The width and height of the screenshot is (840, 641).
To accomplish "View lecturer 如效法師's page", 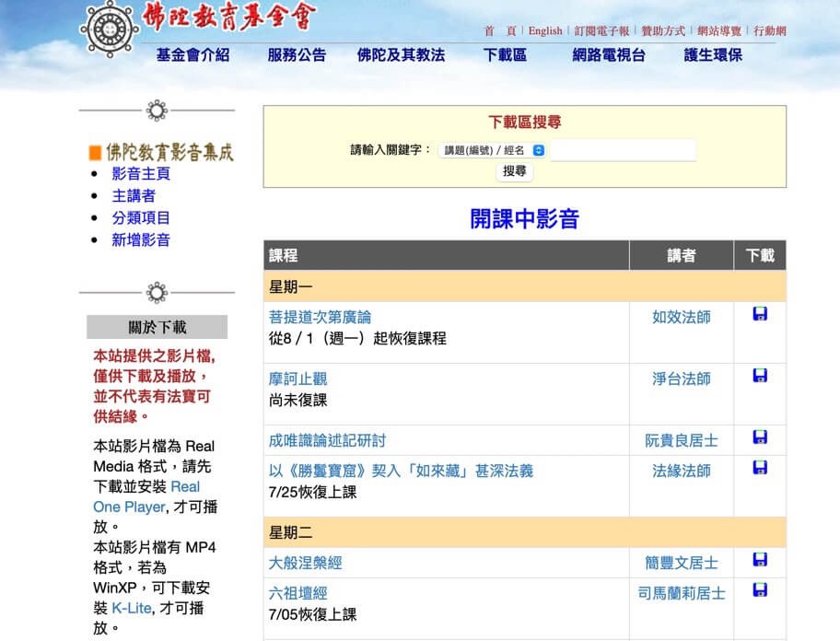I will click(682, 317).
